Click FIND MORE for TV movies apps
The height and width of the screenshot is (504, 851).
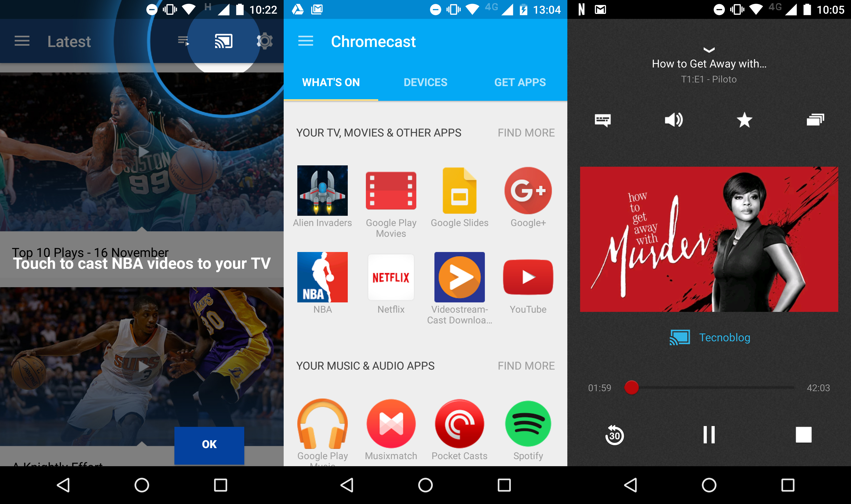pyautogui.click(x=527, y=133)
